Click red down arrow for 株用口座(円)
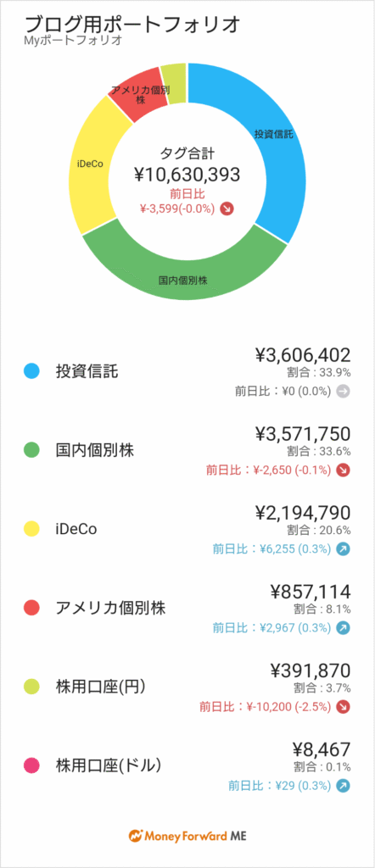Screen dimensions: 375x868 click(344, 707)
